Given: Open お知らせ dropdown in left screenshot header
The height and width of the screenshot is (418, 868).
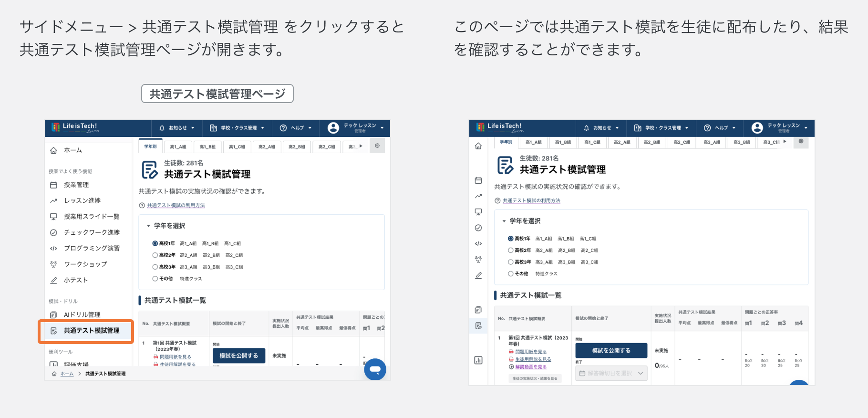Looking at the screenshot, I should (177, 128).
